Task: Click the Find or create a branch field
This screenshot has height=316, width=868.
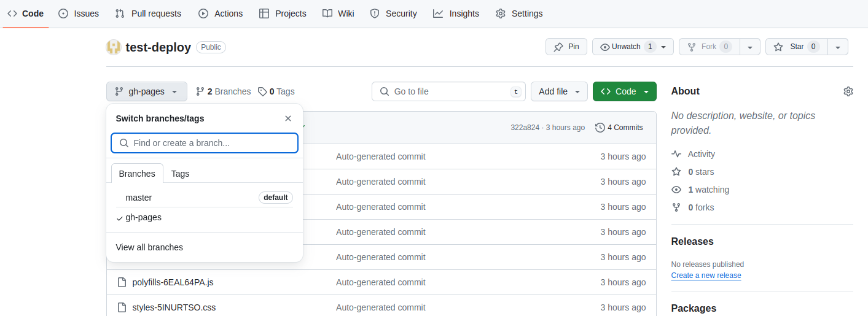Action: pyautogui.click(x=205, y=143)
